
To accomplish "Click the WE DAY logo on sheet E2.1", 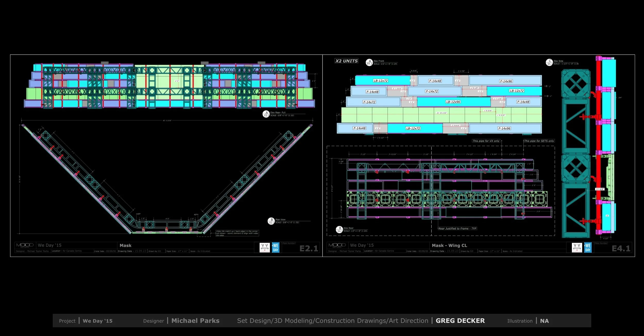I will coord(276,247).
